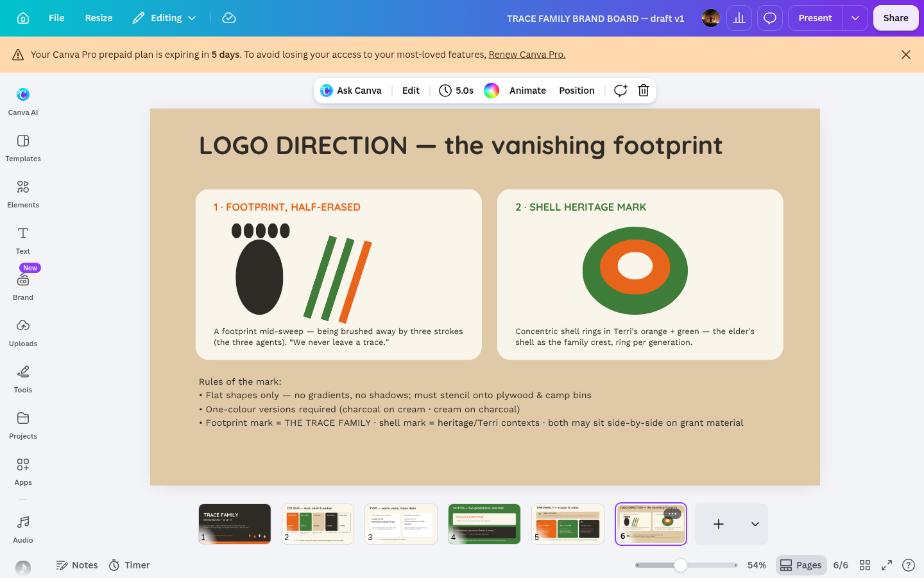
Task: Dismiss the Canva Pro expiry banner
Action: coord(906,55)
